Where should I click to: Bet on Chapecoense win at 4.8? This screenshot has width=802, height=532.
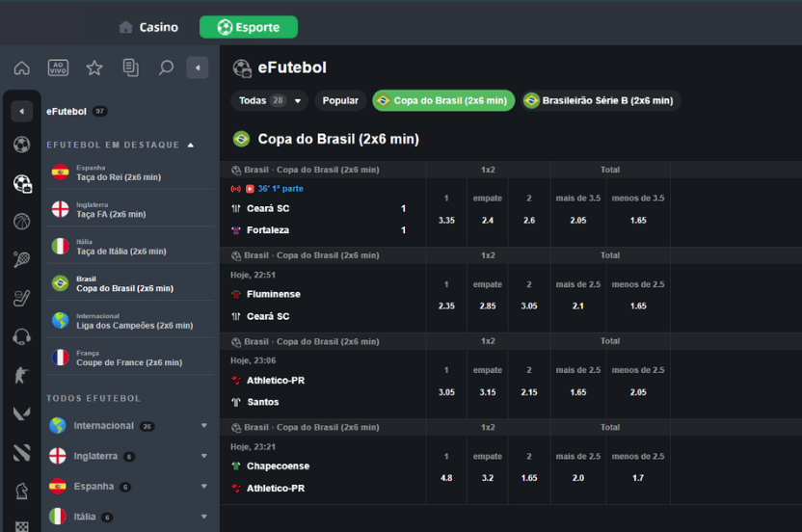click(446, 478)
